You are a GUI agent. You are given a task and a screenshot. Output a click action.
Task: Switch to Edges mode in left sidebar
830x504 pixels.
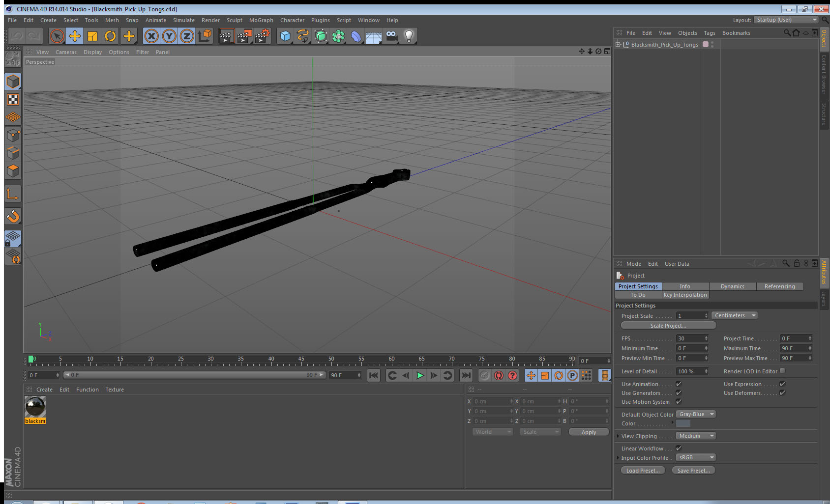click(x=13, y=153)
